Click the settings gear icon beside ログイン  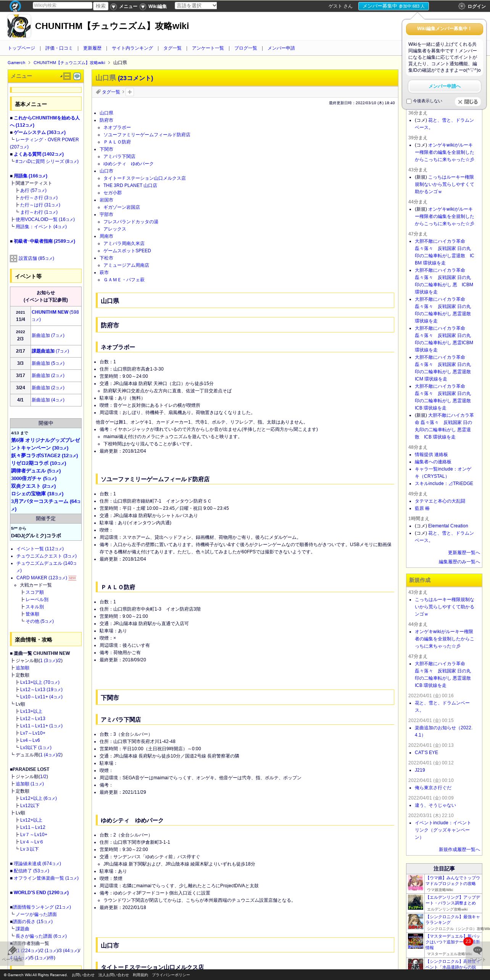pyautogui.click(x=462, y=6)
